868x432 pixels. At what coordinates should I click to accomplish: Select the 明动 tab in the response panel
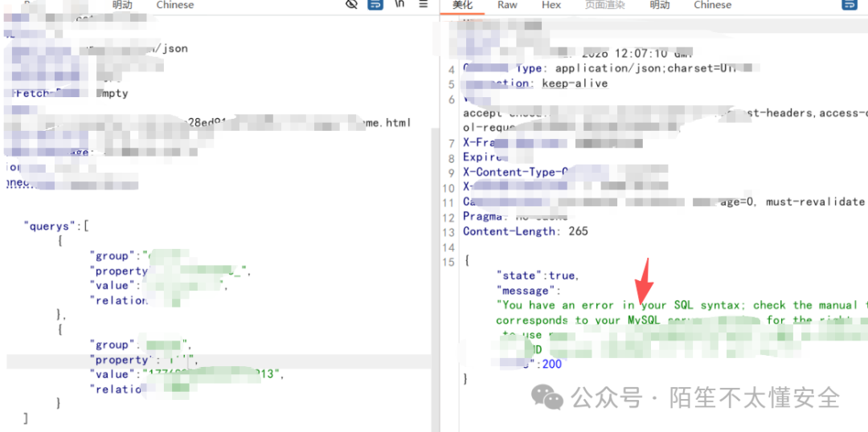pos(659,5)
